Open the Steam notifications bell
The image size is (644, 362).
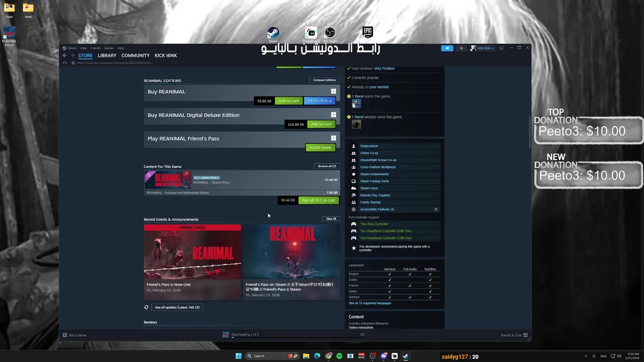(x=462, y=48)
